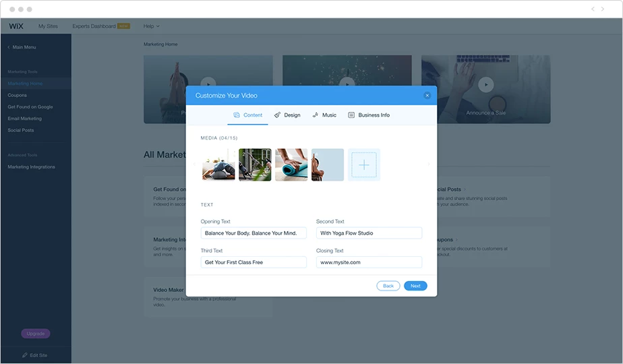The height and width of the screenshot is (364, 623).
Task: Open Get Found on Google in sidebar
Action: coord(30,107)
